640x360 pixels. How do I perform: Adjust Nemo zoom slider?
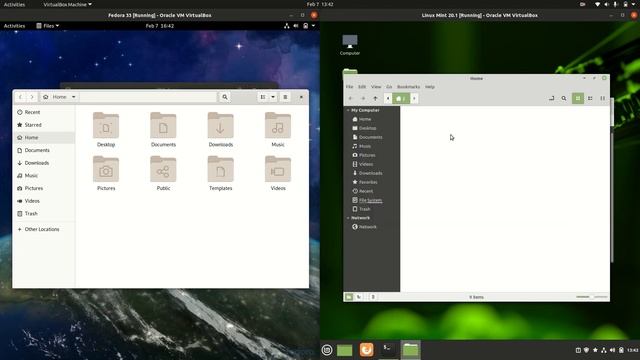pos(592,297)
